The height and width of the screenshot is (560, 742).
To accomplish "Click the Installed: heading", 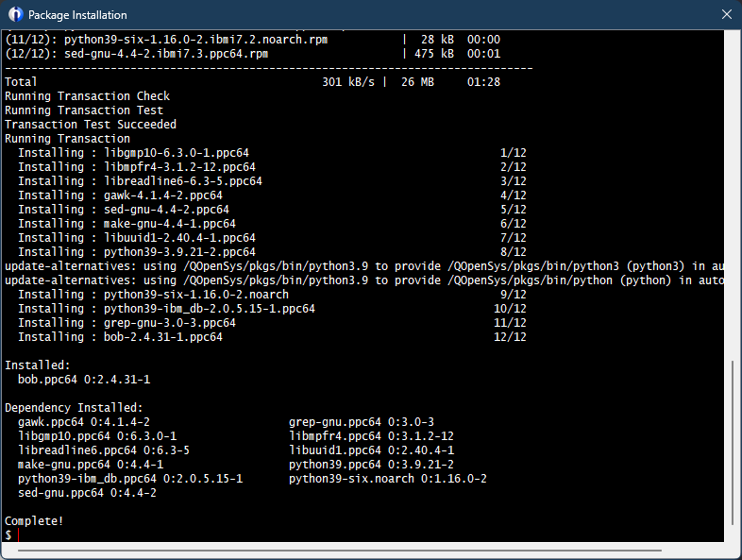I will point(37,365).
